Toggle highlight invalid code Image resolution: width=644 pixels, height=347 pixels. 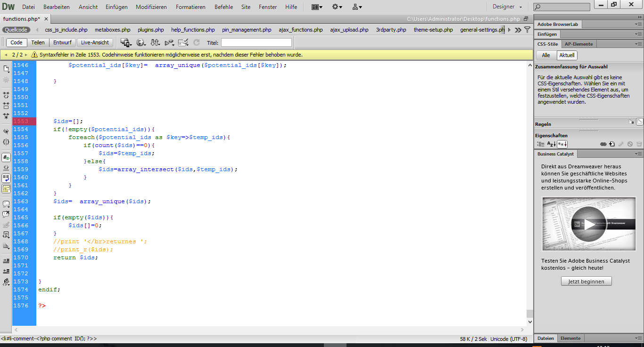click(6, 168)
